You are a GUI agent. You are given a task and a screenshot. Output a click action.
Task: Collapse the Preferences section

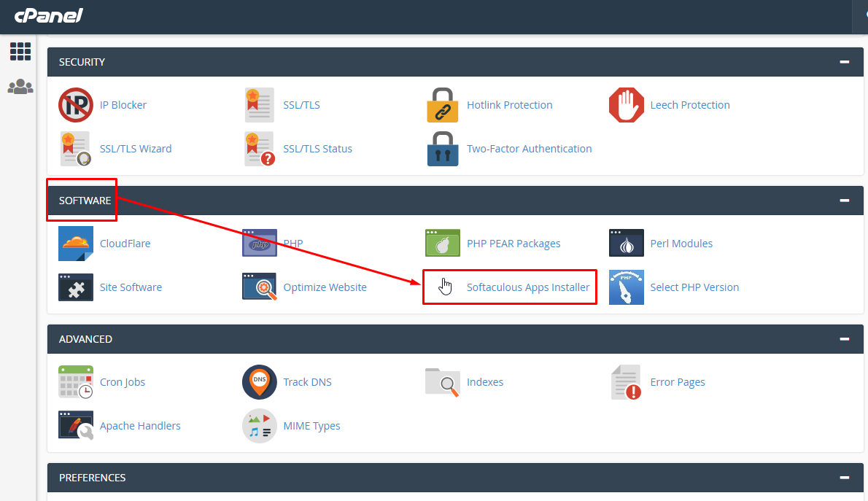tap(844, 477)
